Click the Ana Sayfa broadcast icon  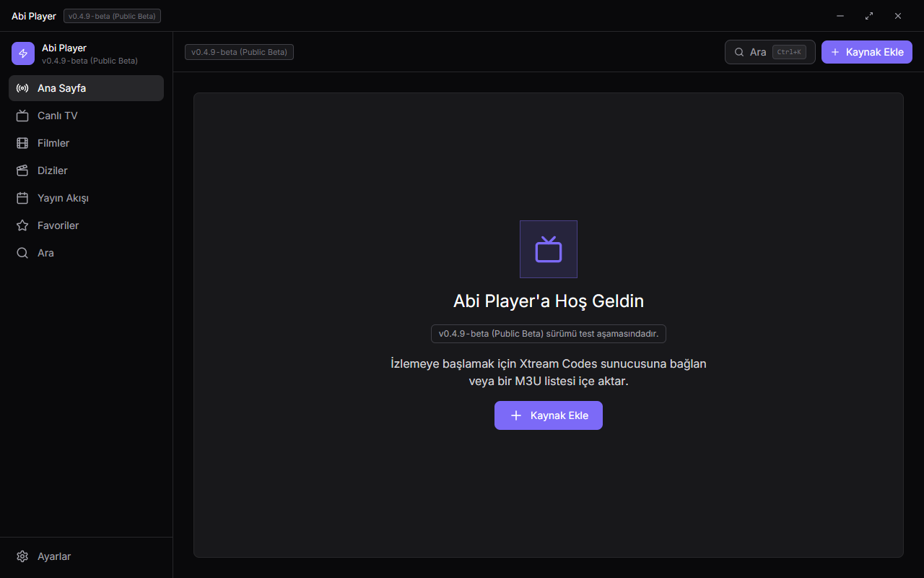[x=22, y=88]
